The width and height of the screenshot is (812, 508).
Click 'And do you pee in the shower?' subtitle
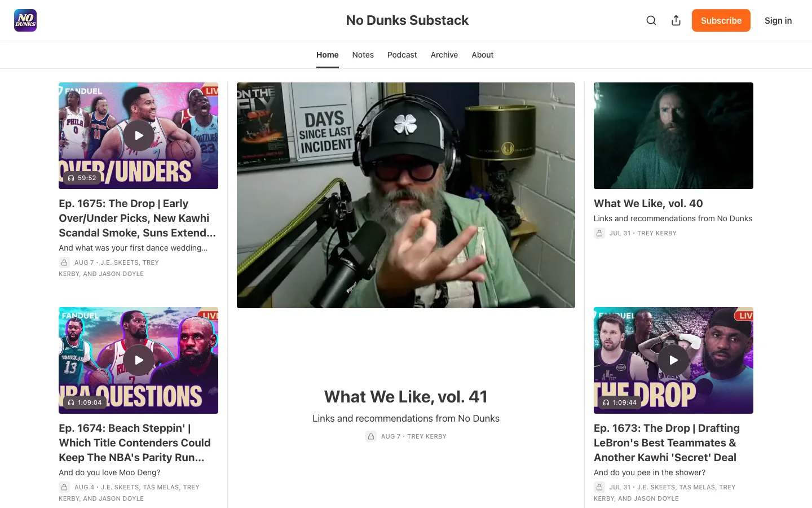coord(650,472)
